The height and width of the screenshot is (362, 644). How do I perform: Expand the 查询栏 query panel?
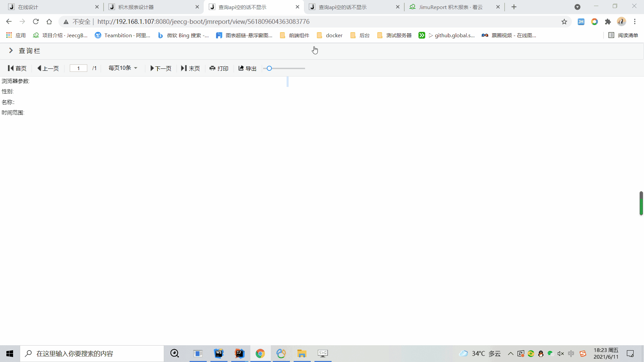click(11, 51)
